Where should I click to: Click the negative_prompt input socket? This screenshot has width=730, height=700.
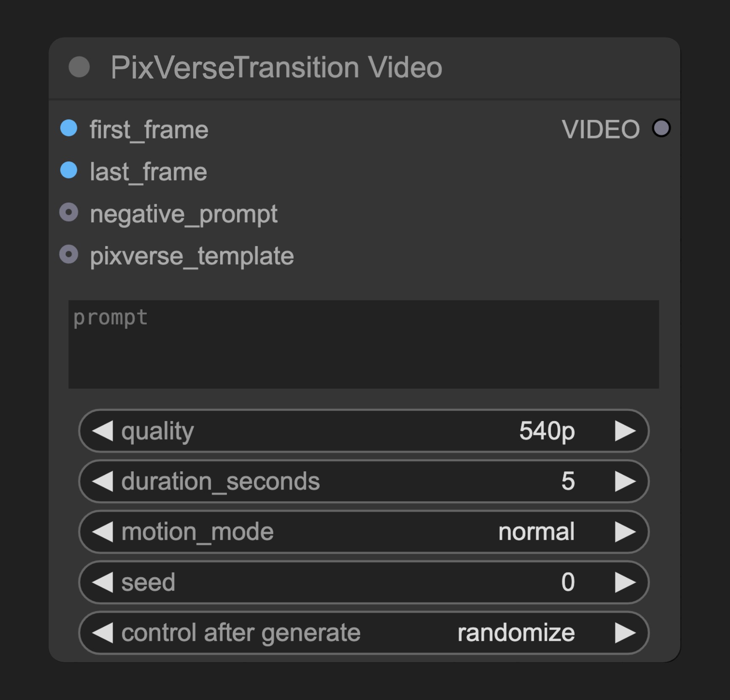pyautogui.click(x=69, y=212)
